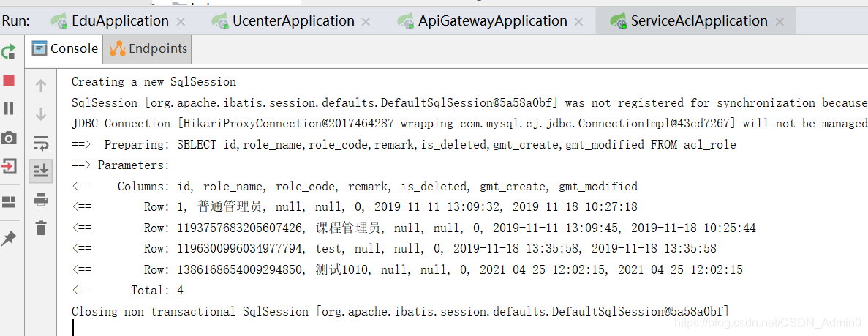Image resolution: width=868 pixels, height=336 pixels.
Task: Print the console output
Action: tap(41, 200)
